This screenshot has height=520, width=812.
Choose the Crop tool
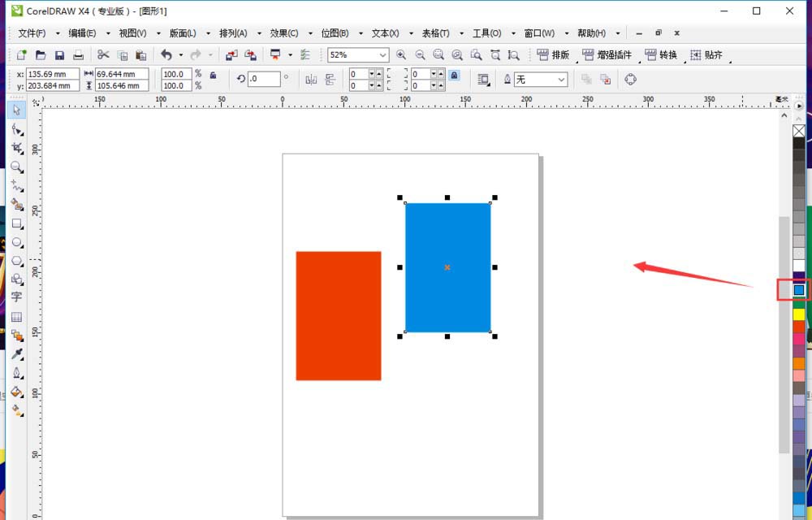[x=16, y=149]
